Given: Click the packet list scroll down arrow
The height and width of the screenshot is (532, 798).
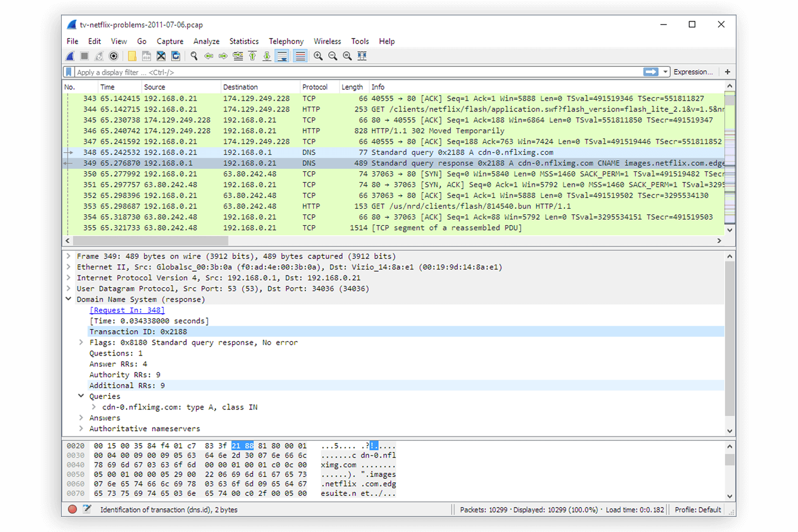Looking at the screenshot, I should pyautogui.click(x=730, y=230).
